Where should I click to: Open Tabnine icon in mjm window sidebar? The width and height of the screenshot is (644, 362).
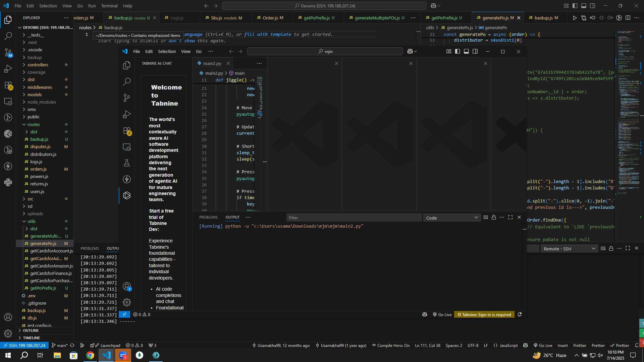point(127,195)
